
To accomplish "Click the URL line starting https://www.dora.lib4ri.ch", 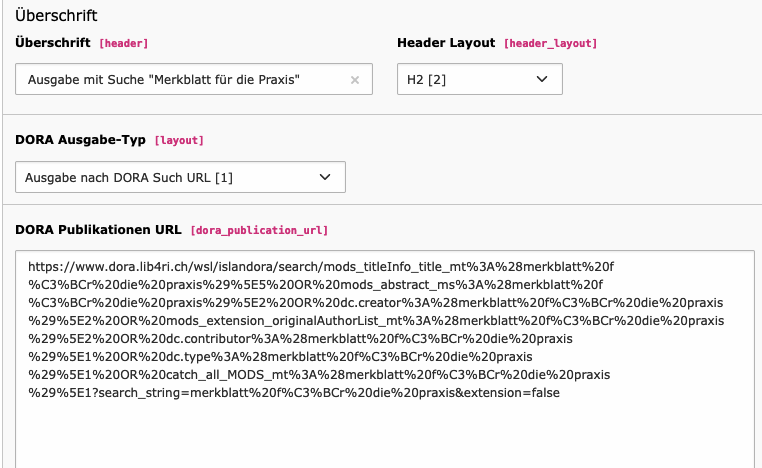I will (x=321, y=267).
